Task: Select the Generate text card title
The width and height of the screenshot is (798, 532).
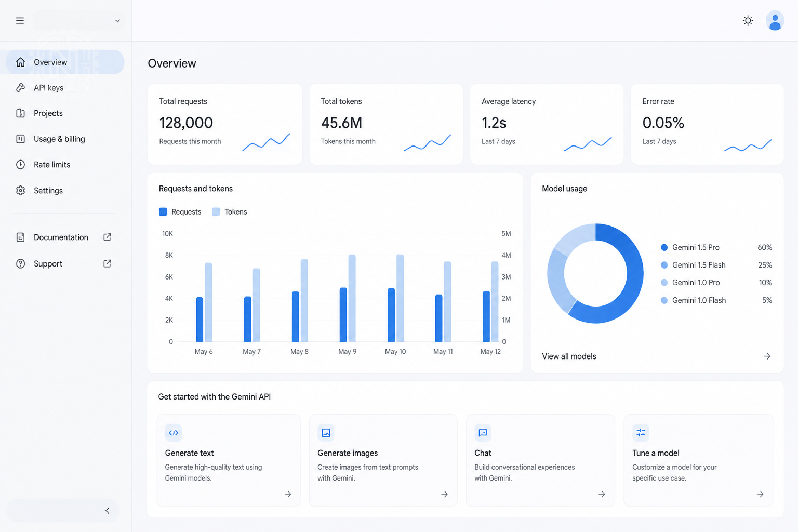Action: 189,453
